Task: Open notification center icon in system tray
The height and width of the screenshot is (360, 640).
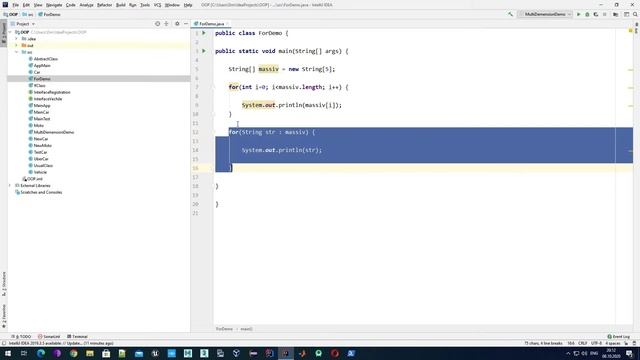Action: point(629,353)
